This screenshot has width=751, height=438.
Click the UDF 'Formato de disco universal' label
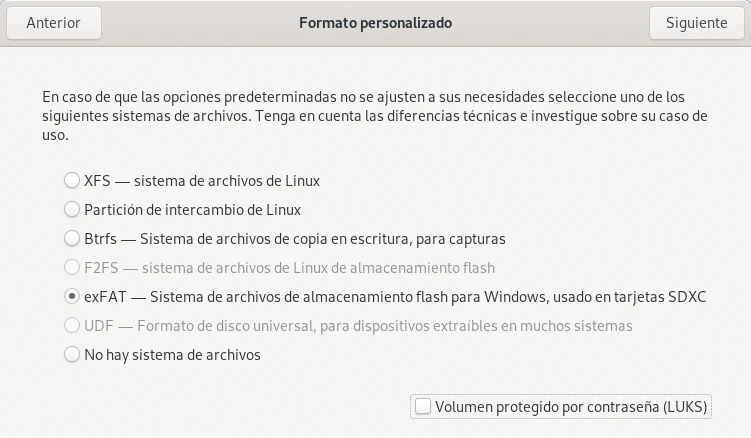point(358,326)
